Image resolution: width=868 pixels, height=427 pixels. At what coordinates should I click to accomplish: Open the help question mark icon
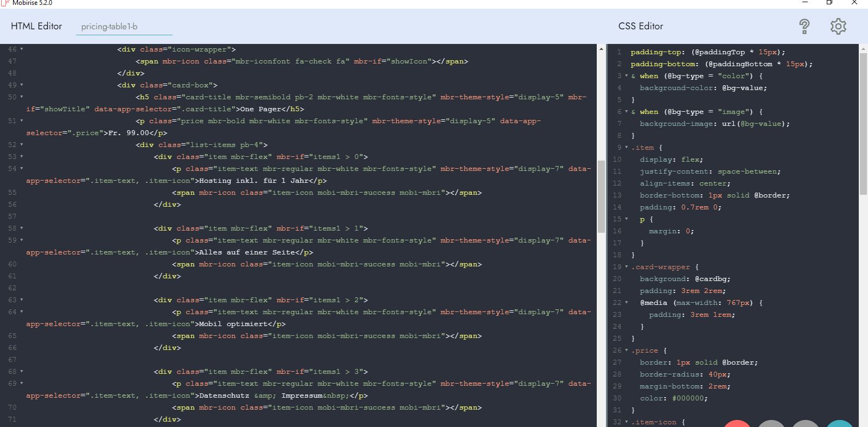tap(804, 26)
